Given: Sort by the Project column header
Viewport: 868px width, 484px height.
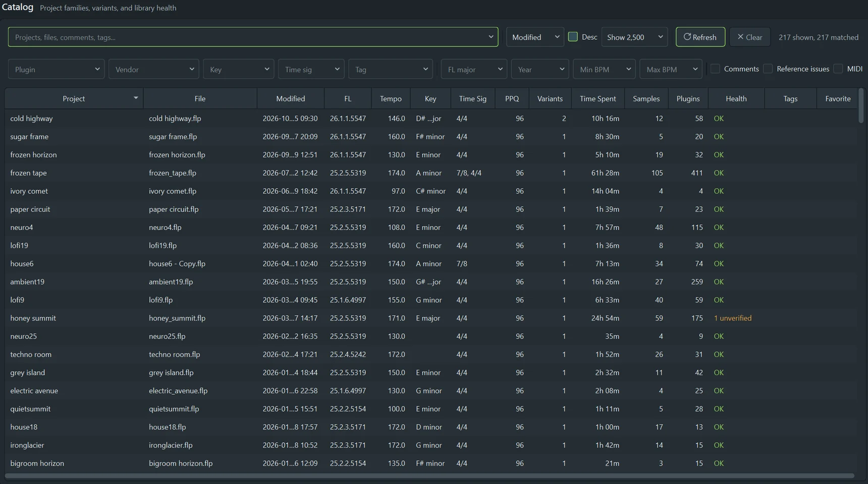Looking at the screenshot, I should click(x=74, y=99).
